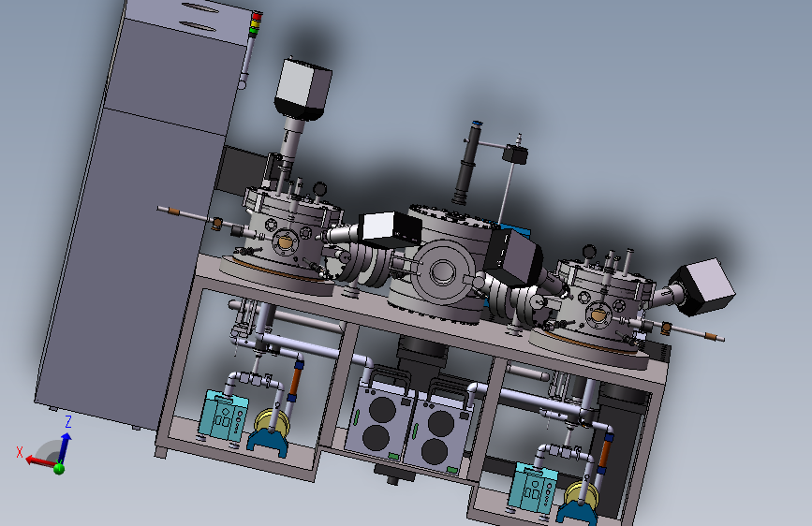Screen dimensions: 812x526
Task: Select the large central vacuum chamber's round viewport flange
Action: [x=442, y=271]
